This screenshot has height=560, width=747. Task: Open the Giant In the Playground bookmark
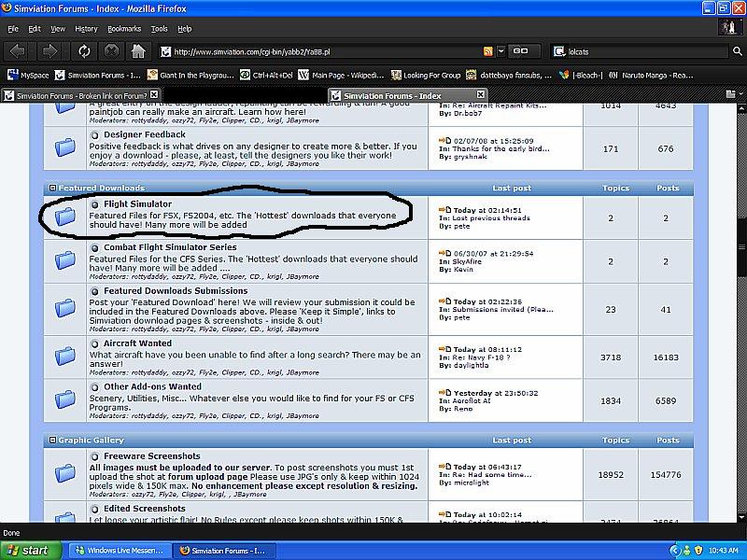[190, 76]
